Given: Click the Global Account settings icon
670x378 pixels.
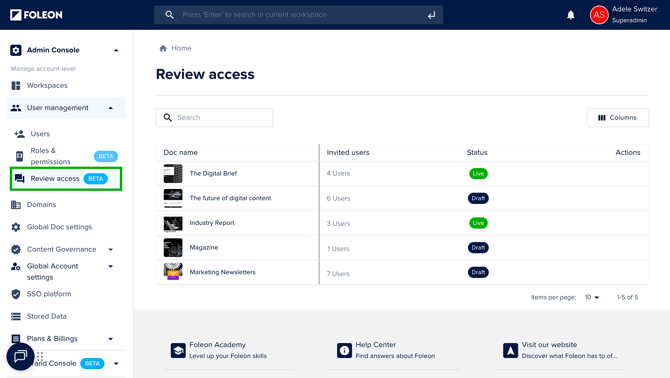Looking at the screenshot, I should pyautogui.click(x=16, y=266).
